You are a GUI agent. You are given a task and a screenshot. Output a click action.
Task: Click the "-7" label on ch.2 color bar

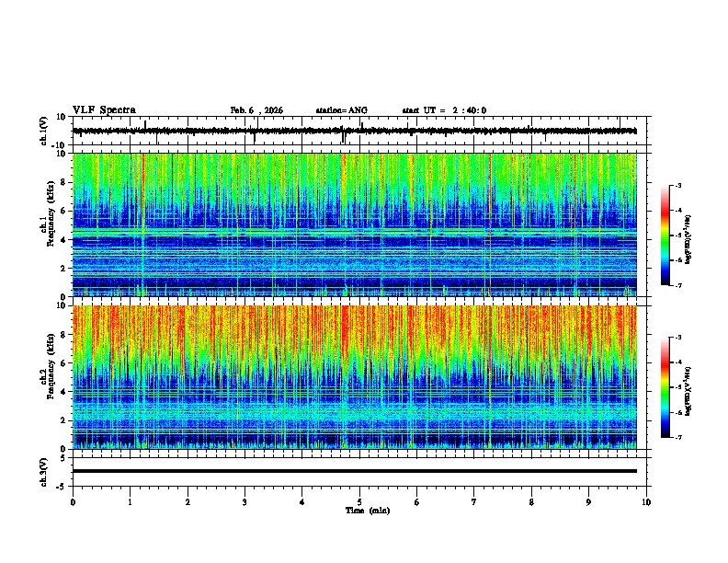(x=678, y=437)
